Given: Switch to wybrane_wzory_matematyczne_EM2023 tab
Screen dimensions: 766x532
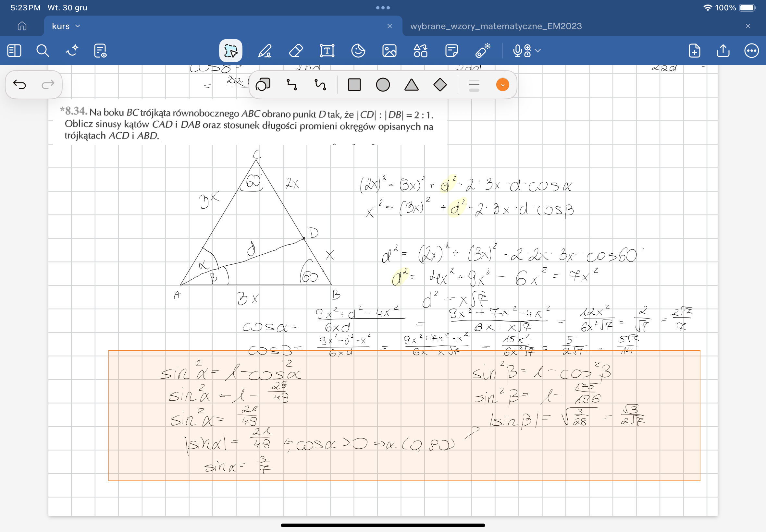Looking at the screenshot, I should [x=496, y=26].
